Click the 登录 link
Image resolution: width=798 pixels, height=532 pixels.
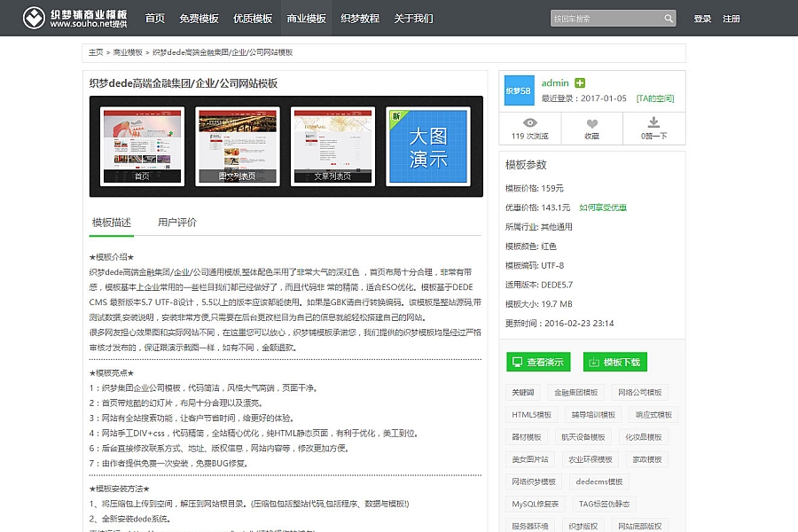coord(702,19)
